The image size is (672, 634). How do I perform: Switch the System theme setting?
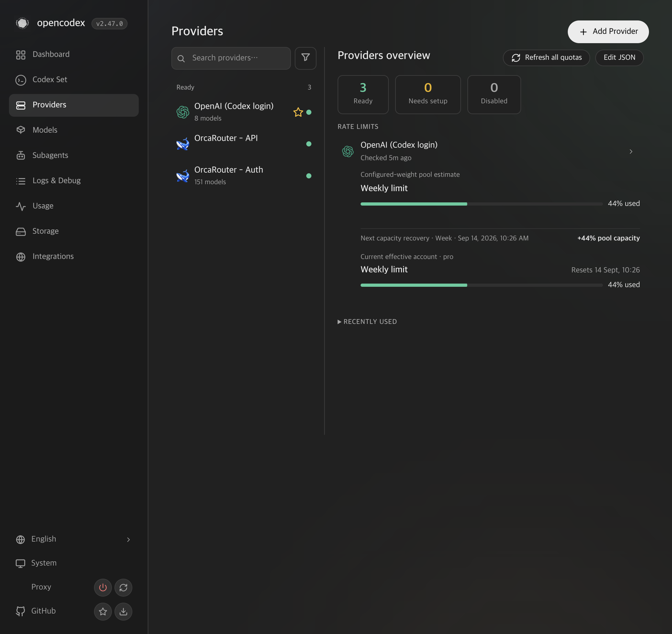pos(74,563)
